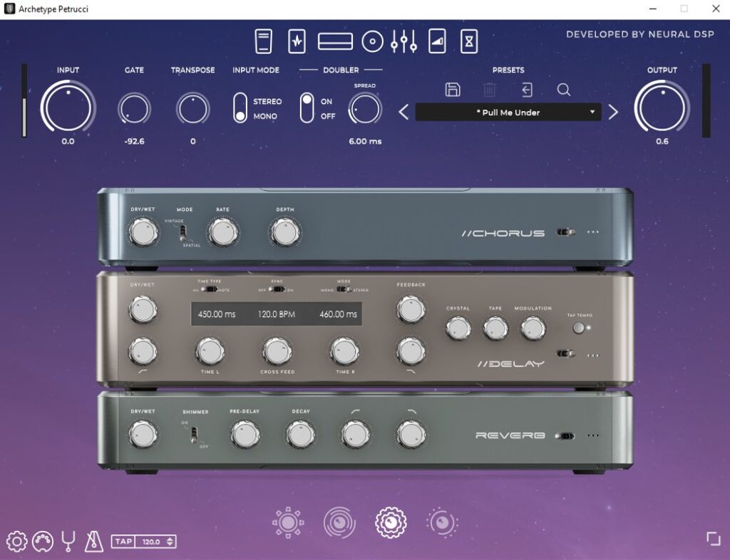Click the Chorus Rate knob
The height and width of the screenshot is (560, 730).
tap(223, 232)
